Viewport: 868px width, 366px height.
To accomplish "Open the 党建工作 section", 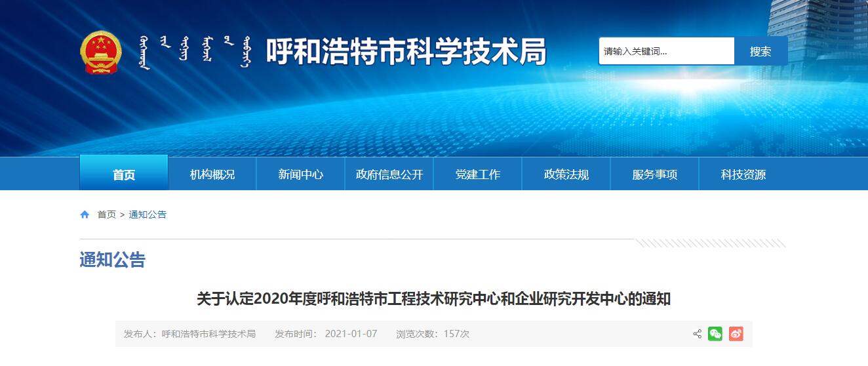I will pyautogui.click(x=478, y=174).
